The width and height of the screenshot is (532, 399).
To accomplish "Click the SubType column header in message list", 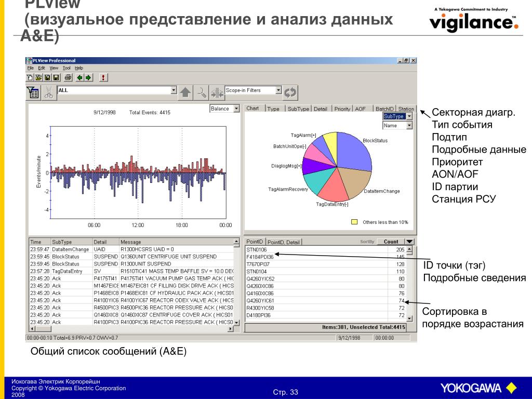I will pyautogui.click(x=71, y=242).
